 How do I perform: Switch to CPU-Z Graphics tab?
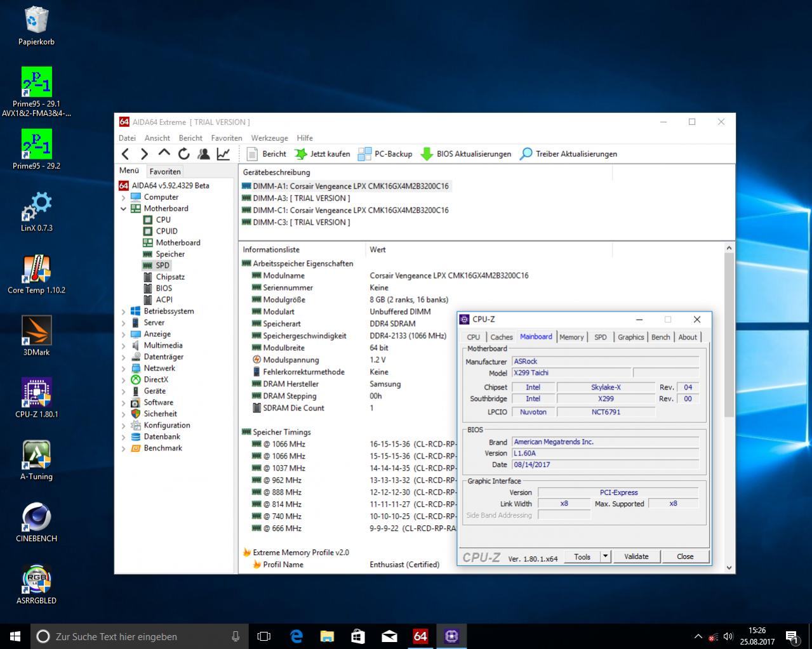[631, 337]
